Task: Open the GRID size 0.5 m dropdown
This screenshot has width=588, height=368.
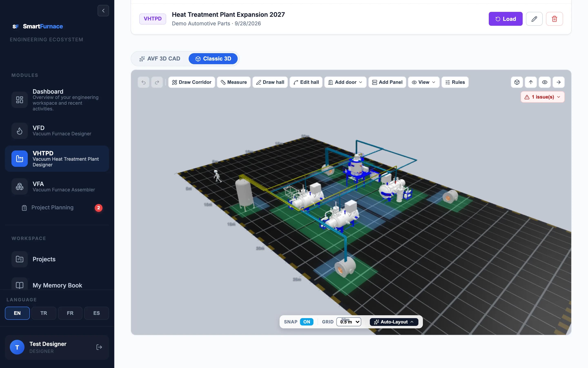Action: 349,322
